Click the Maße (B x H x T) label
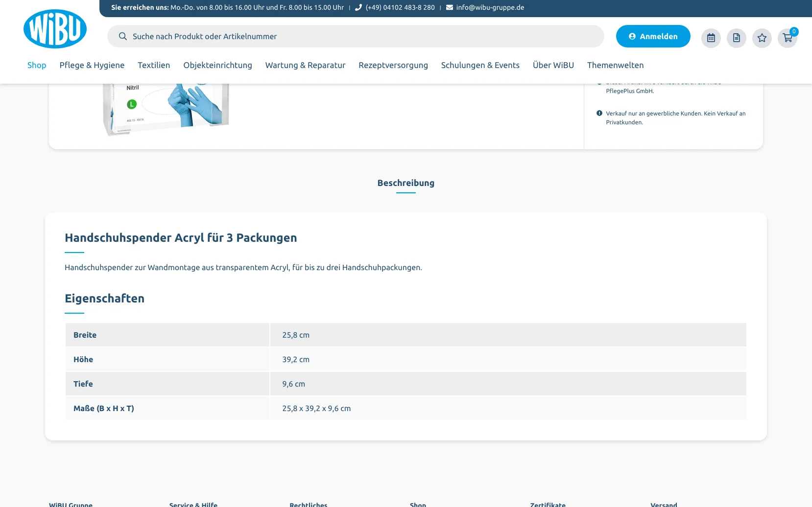The width and height of the screenshot is (812, 507). pyautogui.click(x=104, y=409)
